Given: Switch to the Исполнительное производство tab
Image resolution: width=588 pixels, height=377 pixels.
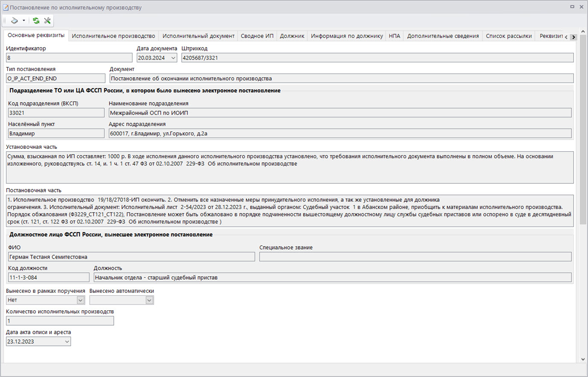Looking at the screenshot, I should (x=113, y=36).
